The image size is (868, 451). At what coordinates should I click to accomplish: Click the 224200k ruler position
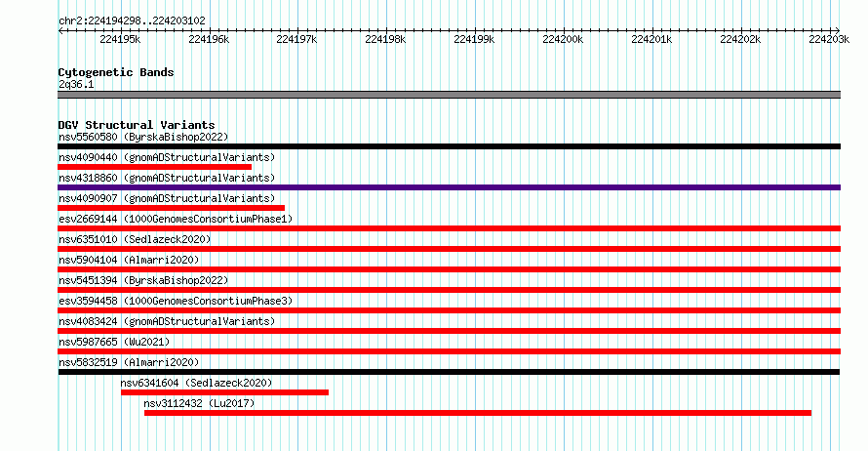click(563, 39)
